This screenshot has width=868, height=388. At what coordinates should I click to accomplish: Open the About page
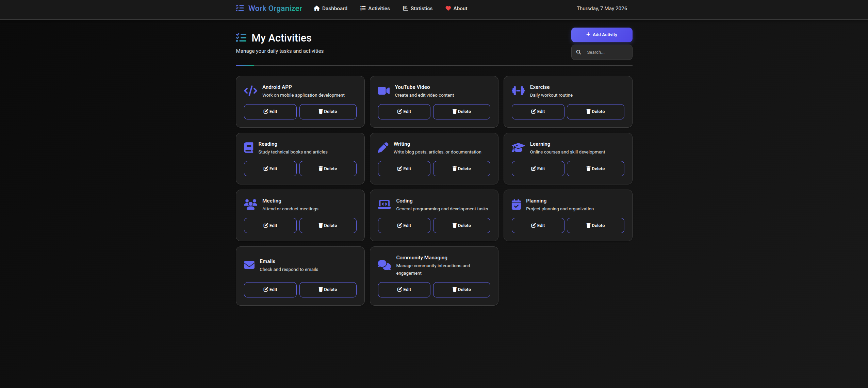[456, 9]
